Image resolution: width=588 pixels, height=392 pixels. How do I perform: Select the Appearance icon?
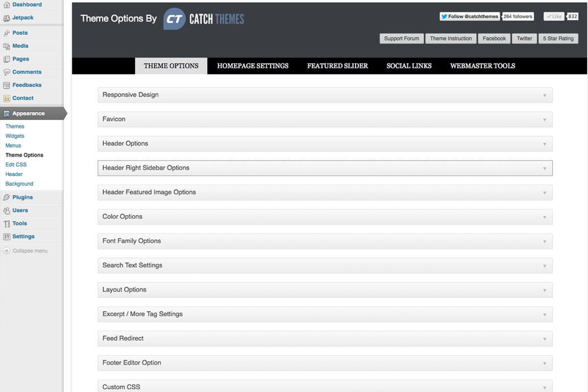(7, 113)
